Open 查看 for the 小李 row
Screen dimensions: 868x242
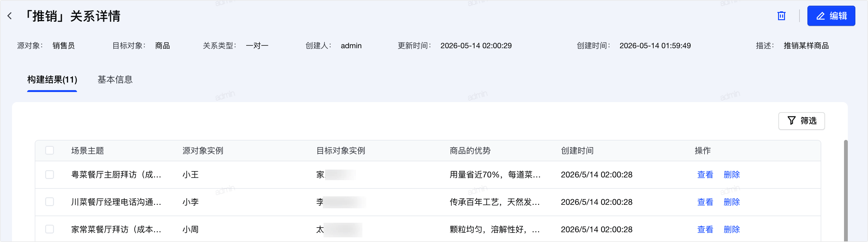coord(705,202)
